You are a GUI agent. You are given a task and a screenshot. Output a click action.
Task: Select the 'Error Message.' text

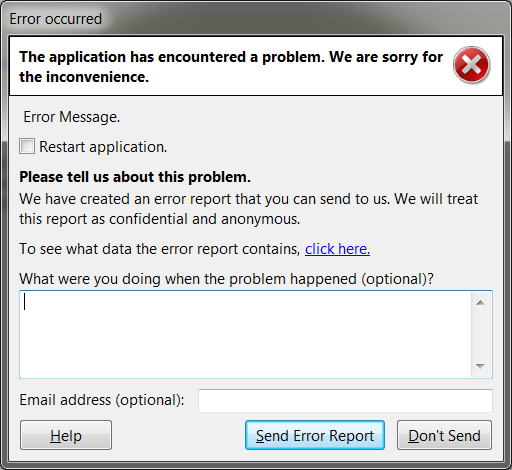click(x=71, y=117)
